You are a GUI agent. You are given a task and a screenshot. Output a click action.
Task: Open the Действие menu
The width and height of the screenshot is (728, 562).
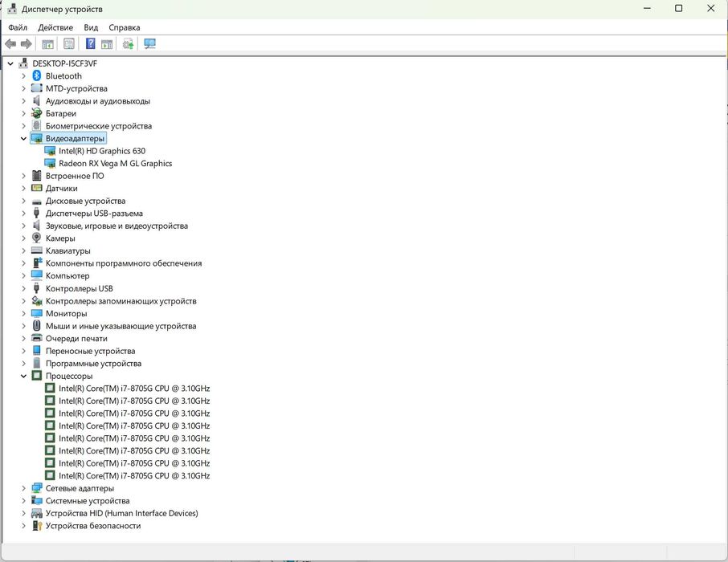[55, 27]
